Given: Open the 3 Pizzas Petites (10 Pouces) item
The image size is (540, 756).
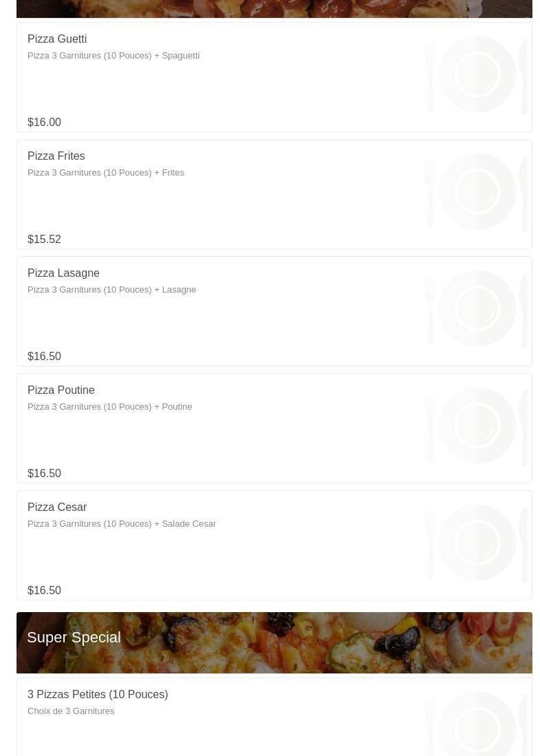Looking at the screenshot, I should pos(98,695).
